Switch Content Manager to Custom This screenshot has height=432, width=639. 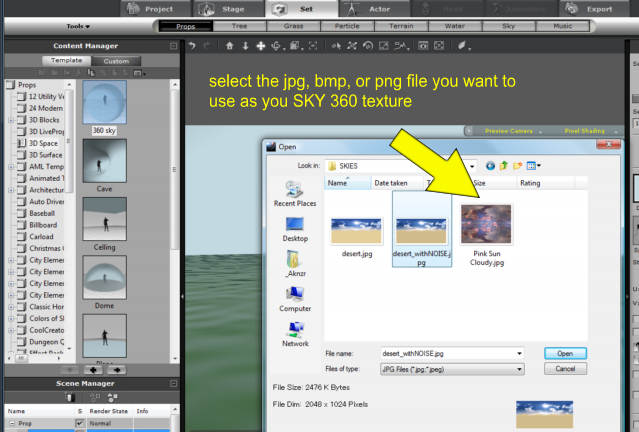[117, 61]
